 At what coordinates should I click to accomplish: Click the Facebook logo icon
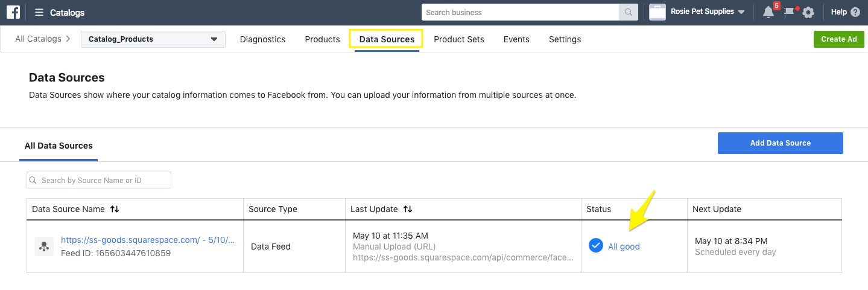13,12
